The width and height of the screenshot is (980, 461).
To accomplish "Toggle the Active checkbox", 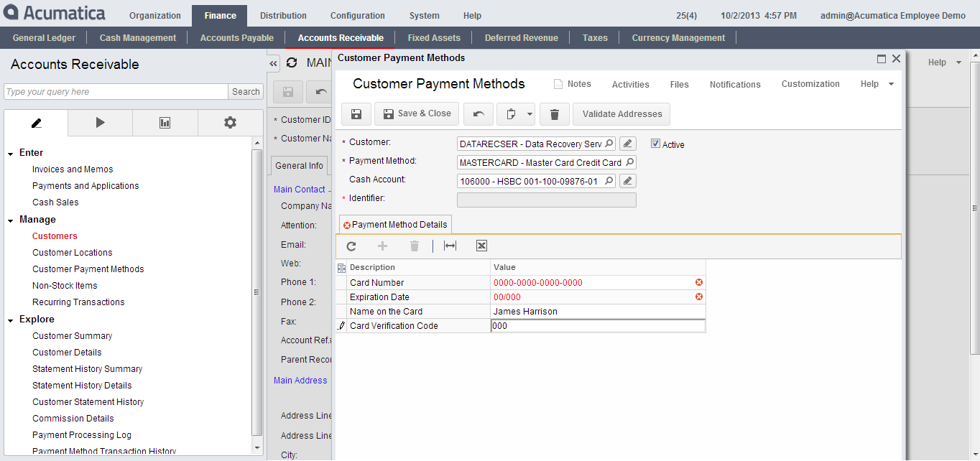I will click(x=655, y=144).
